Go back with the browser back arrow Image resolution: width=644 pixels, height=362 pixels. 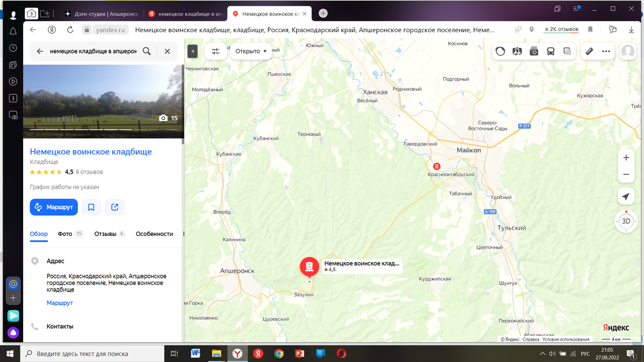[33, 30]
